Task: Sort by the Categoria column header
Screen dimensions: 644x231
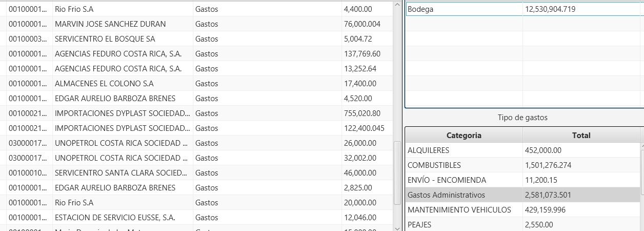Action: pos(464,136)
